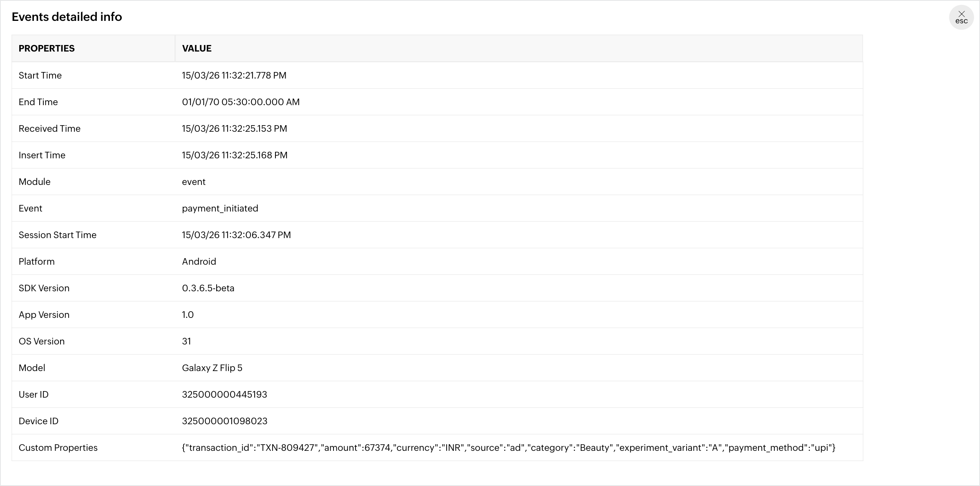Click the Received Time timestamp value
980x486 pixels.
pyautogui.click(x=234, y=128)
